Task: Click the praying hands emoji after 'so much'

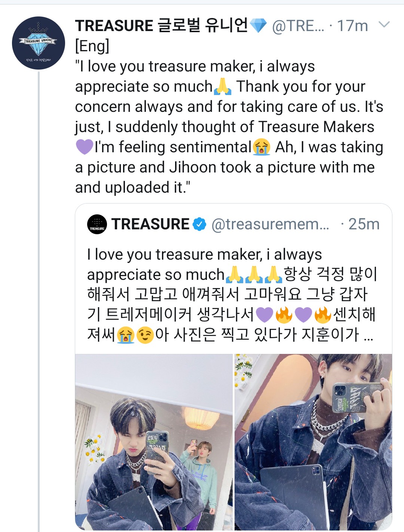Action: click(223, 86)
